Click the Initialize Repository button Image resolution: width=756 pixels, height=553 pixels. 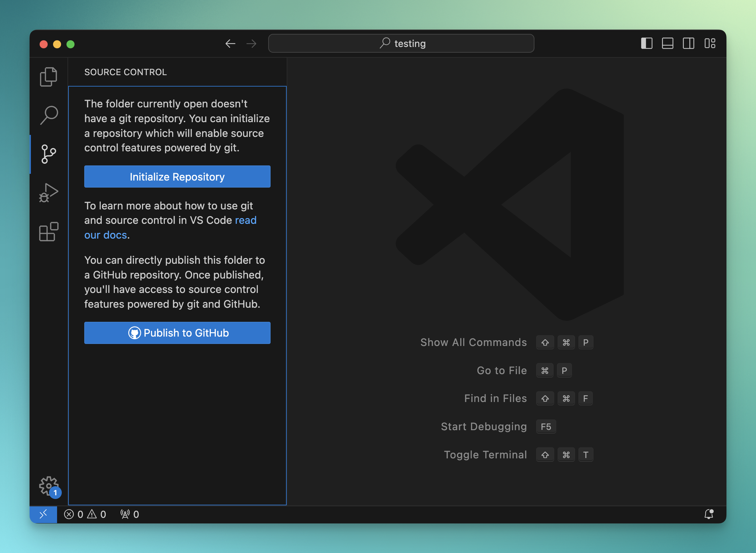177,177
